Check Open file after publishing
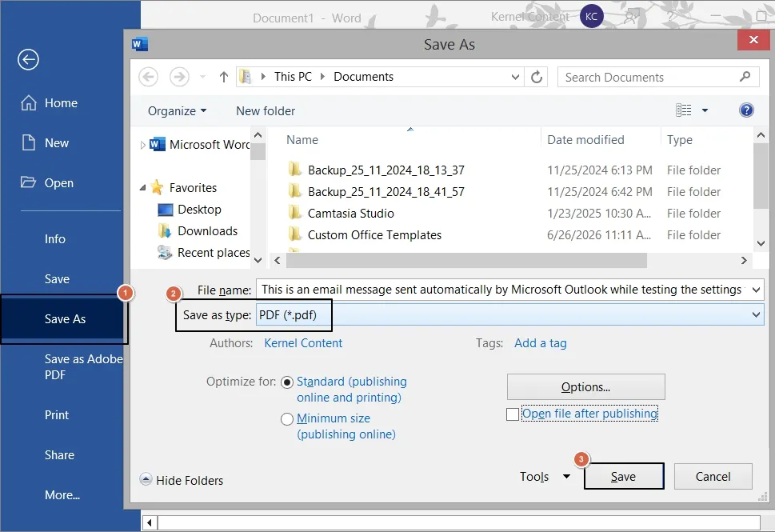 click(513, 414)
